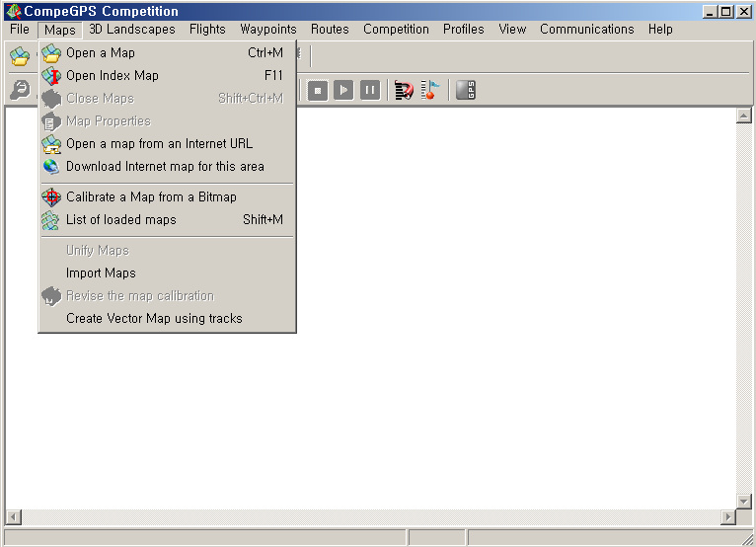The image size is (756, 547).
Task: Open the Profiles menu
Action: click(x=463, y=30)
